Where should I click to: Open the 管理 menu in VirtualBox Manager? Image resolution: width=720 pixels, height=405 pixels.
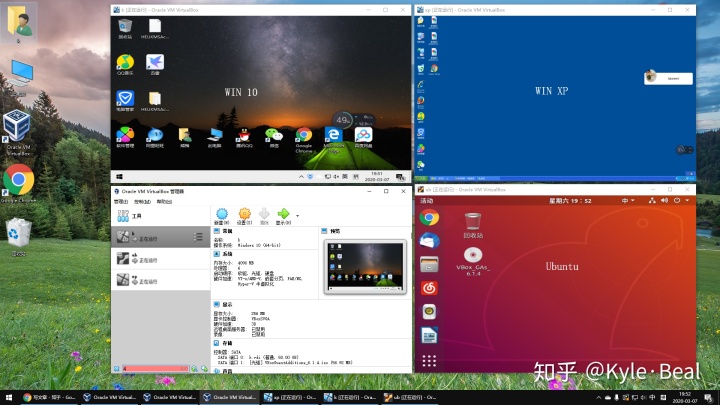coord(121,202)
